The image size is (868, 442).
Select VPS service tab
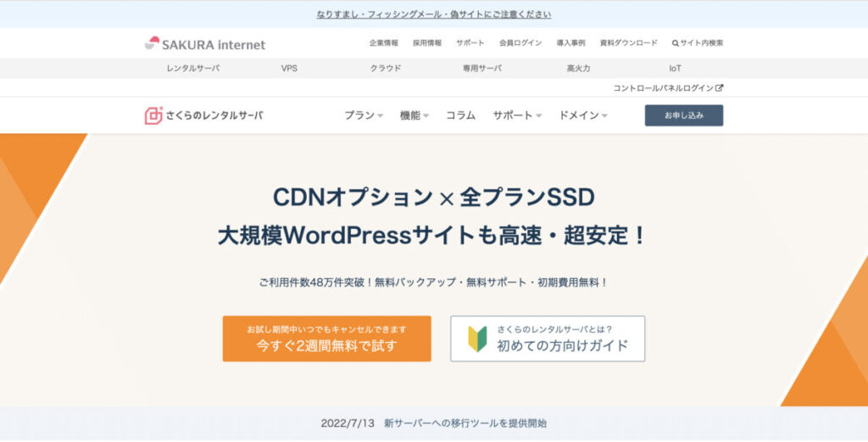point(289,68)
